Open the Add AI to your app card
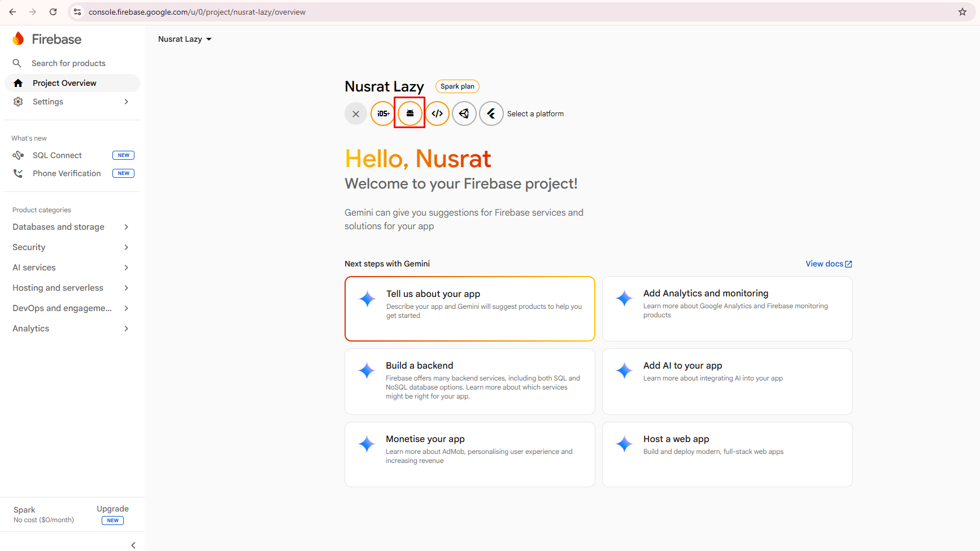 (728, 382)
